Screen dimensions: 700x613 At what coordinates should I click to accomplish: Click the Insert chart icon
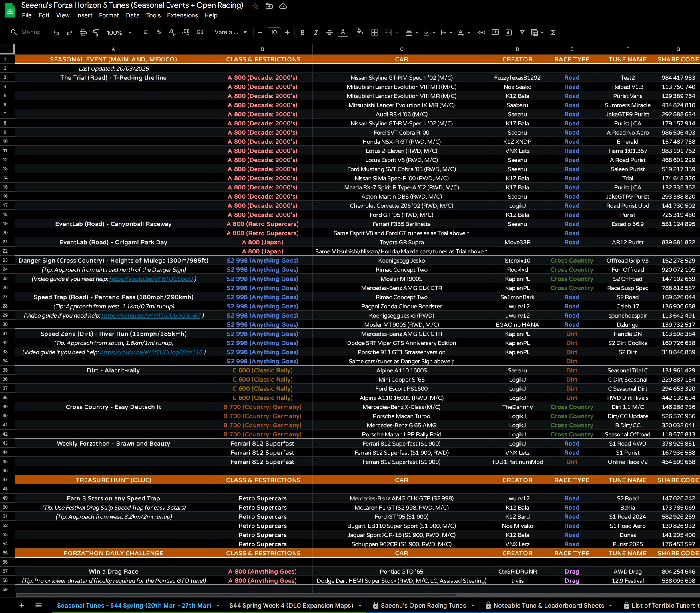(509, 33)
